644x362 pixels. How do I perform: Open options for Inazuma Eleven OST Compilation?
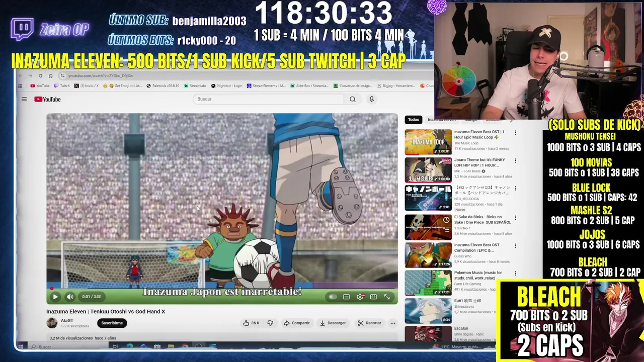point(515,246)
